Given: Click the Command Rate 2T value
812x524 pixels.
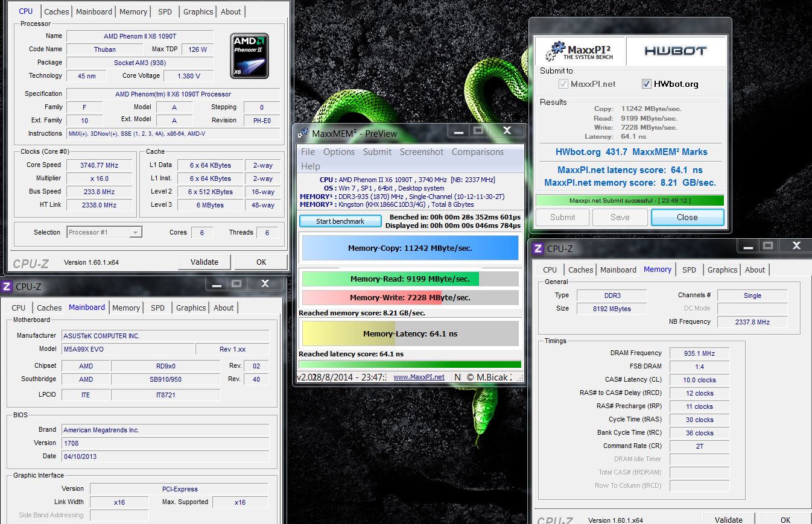Looking at the screenshot, I should [699, 446].
